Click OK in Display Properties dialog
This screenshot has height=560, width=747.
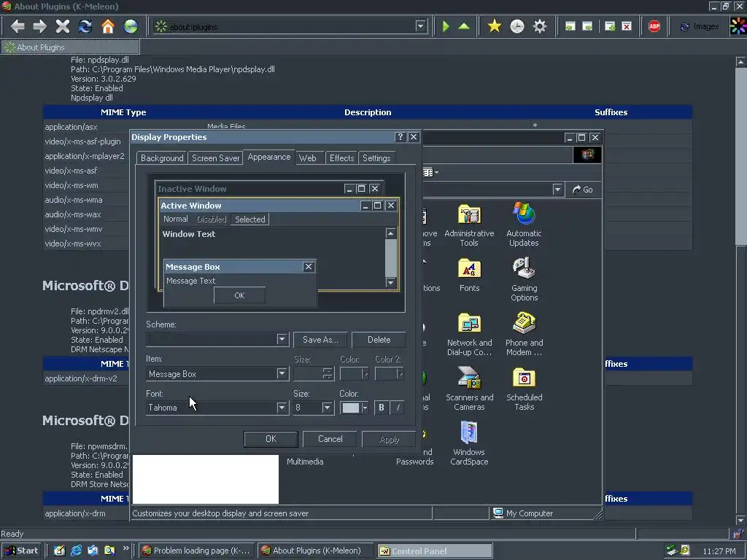pyautogui.click(x=271, y=439)
